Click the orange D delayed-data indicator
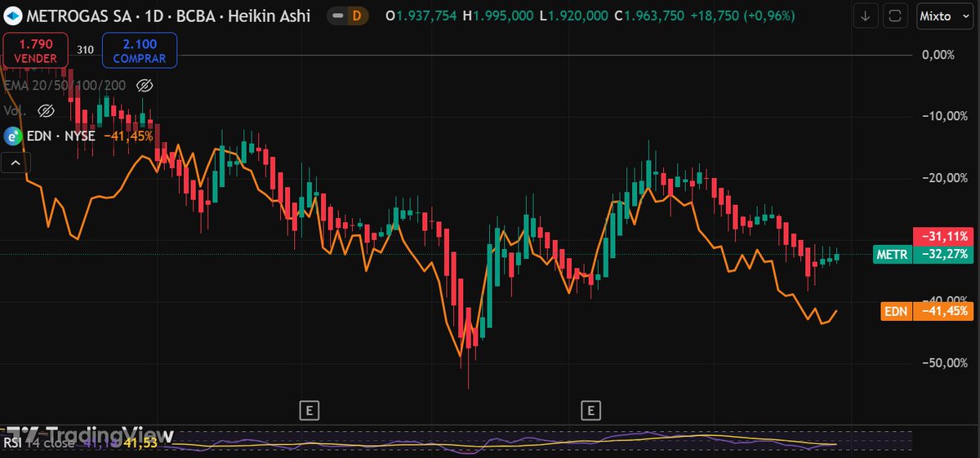This screenshot has width=980, height=458. tap(357, 16)
